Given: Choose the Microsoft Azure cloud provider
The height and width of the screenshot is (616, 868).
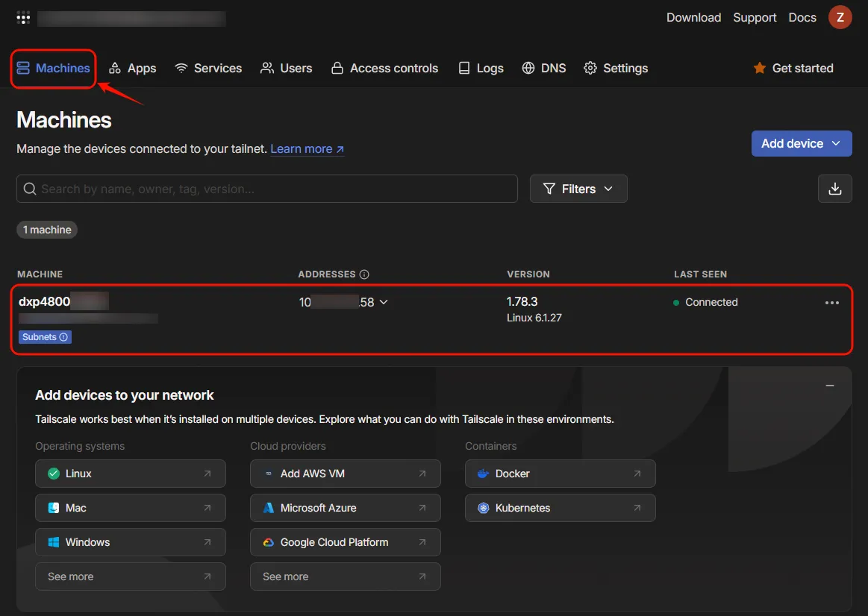Looking at the screenshot, I should click(345, 508).
